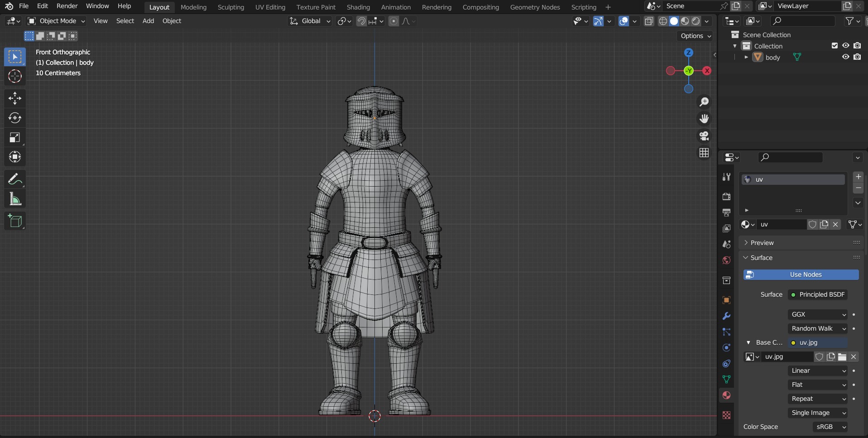The height and width of the screenshot is (438, 868).
Task: Open the Tool properties tab
Action: click(x=726, y=177)
